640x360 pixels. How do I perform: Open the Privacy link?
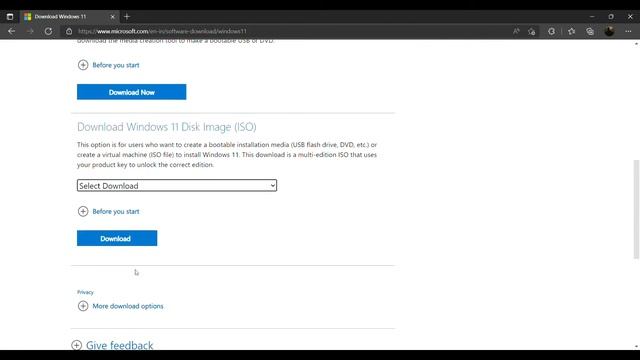[x=85, y=292]
